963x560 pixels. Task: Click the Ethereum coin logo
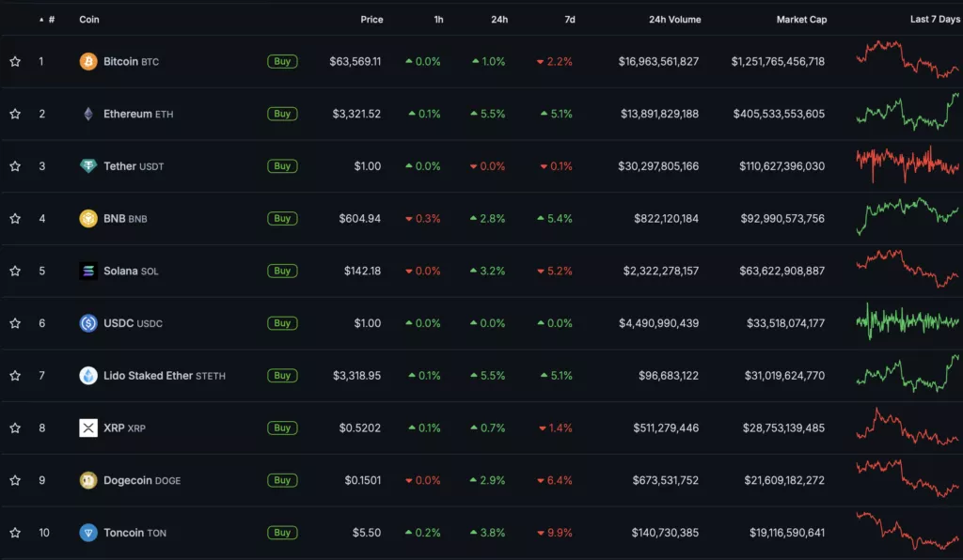pyautogui.click(x=88, y=114)
